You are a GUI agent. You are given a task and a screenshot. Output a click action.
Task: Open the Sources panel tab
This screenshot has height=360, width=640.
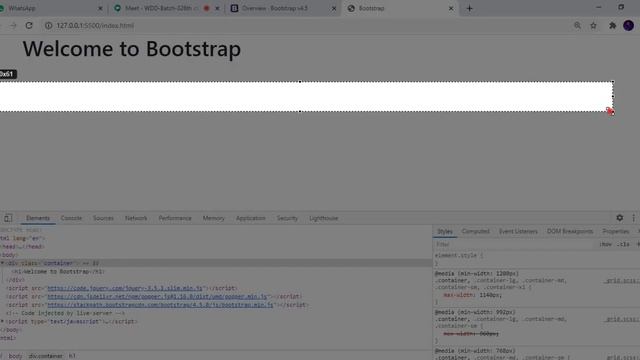[x=103, y=218]
